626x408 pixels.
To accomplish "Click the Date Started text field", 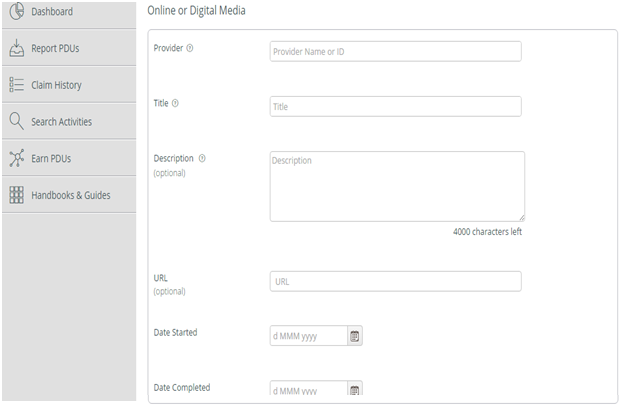I will click(x=309, y=336).
